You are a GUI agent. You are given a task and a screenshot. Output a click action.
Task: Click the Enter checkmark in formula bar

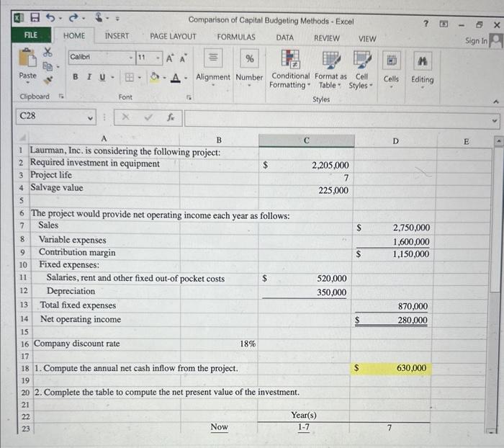pyautogui.click(x=148, y=117)
